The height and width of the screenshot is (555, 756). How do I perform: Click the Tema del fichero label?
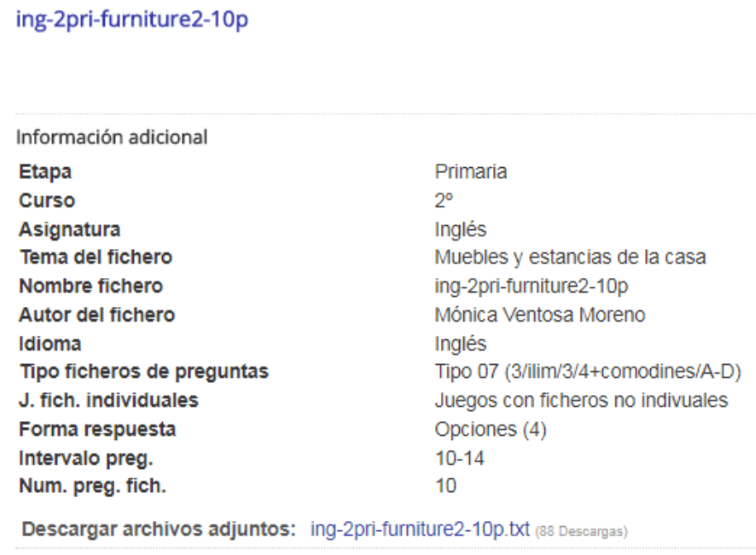(95, 257)
